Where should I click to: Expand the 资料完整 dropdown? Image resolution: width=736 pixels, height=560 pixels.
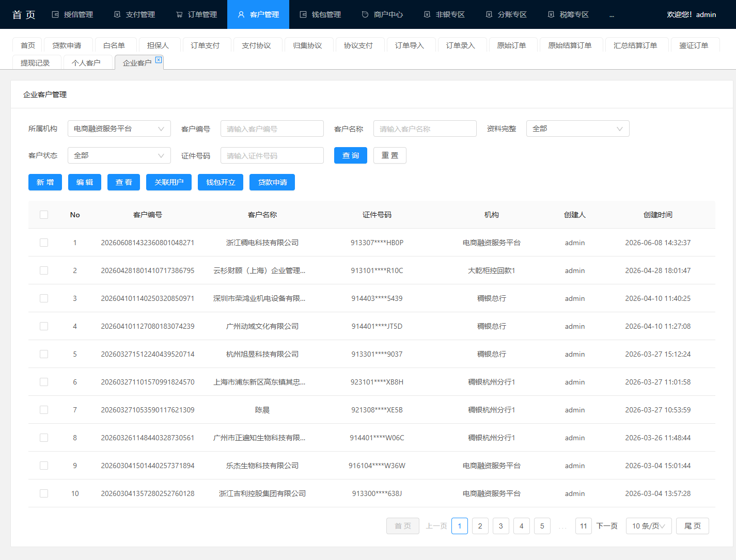[578, 129]
